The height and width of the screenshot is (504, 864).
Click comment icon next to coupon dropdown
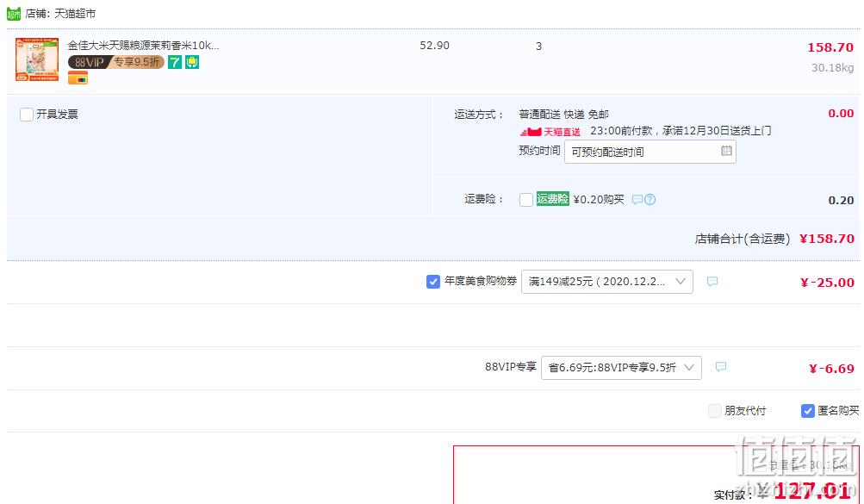[712, 282]
